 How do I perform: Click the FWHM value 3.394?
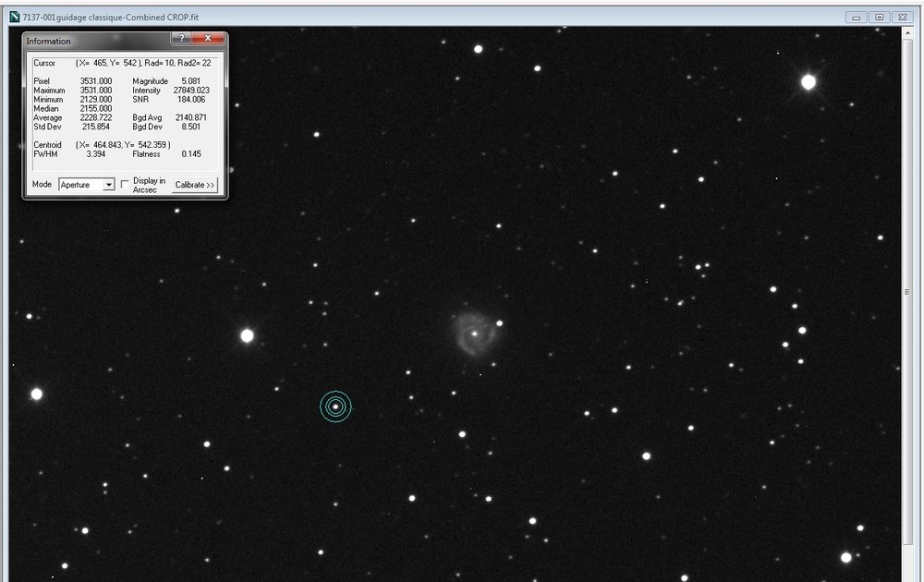(x=96, y=154)
